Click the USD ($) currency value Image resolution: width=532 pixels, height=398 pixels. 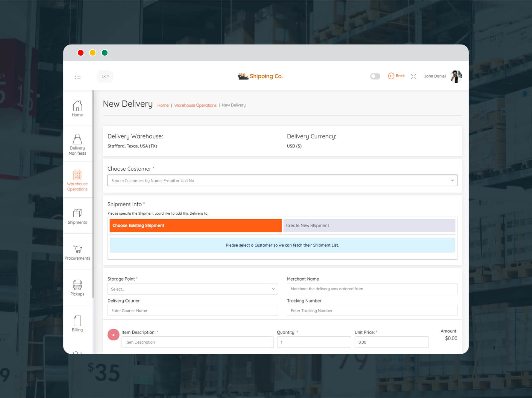point(294,146)
